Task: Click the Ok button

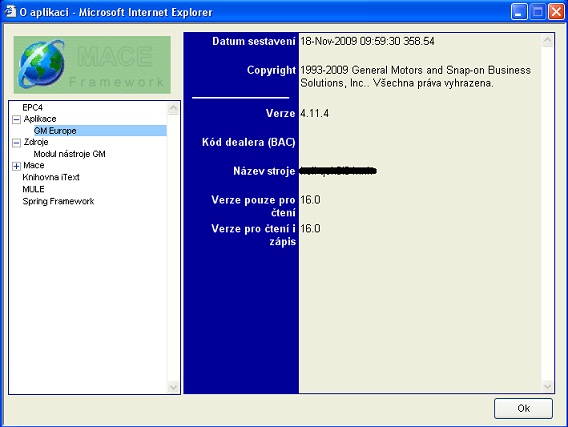Action: coord(523,409)
